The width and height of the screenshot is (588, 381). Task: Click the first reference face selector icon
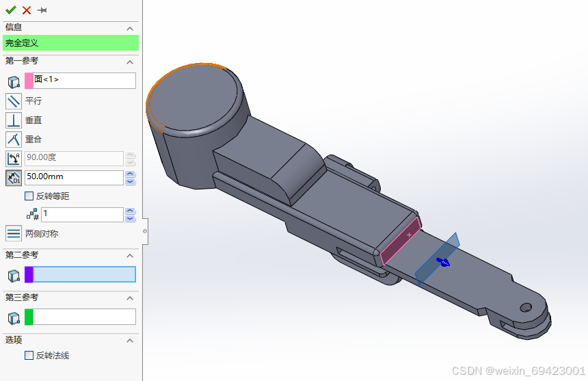(x=14, y=81)
